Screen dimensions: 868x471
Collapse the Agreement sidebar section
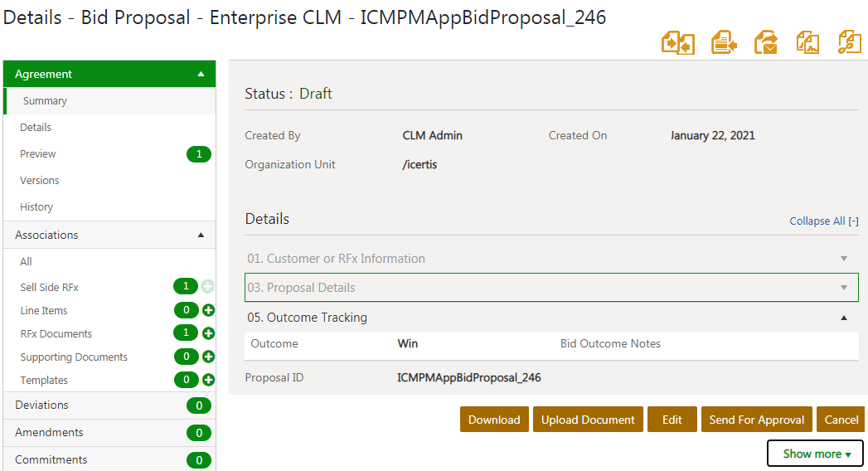(x=201, y=74)
